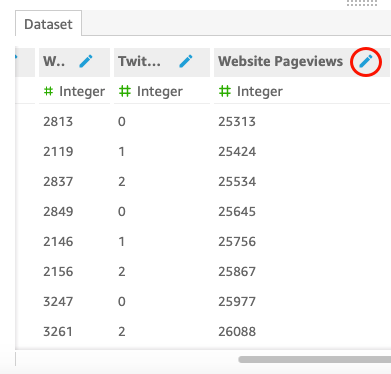This screenshot has height=374, width=391.
Task: Select cell value 3261
Action: (58, 332)
